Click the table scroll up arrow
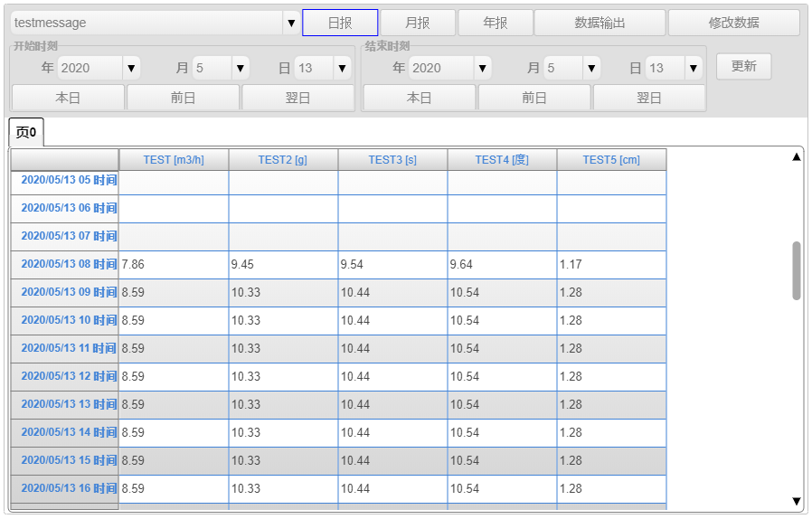This screenshot has width=812, height=519. [797, 157]
